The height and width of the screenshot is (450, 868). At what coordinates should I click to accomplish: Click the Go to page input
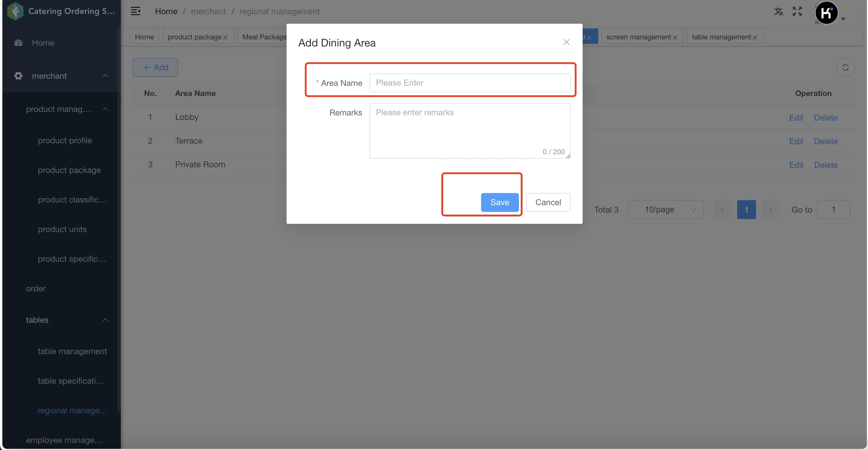[833, 210]
